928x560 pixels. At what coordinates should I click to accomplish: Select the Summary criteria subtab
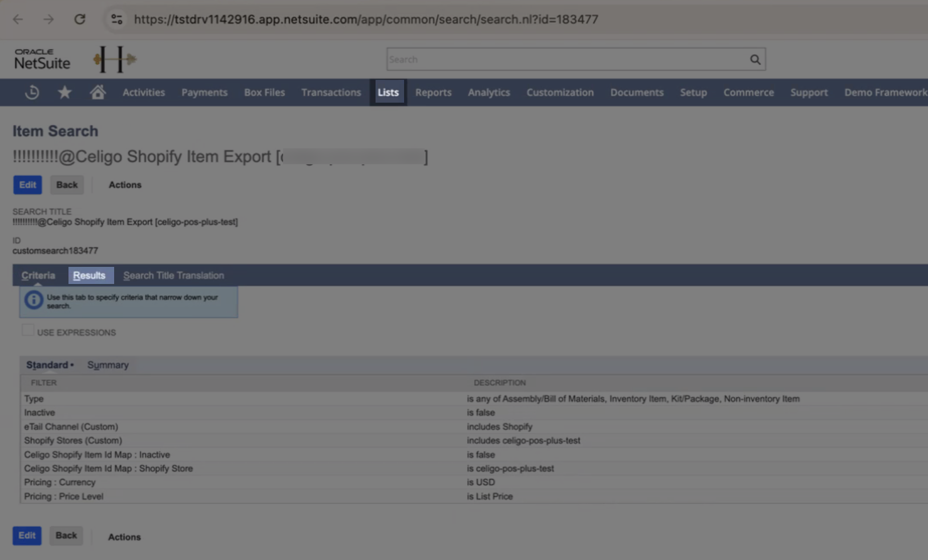[x=108, y=365]
